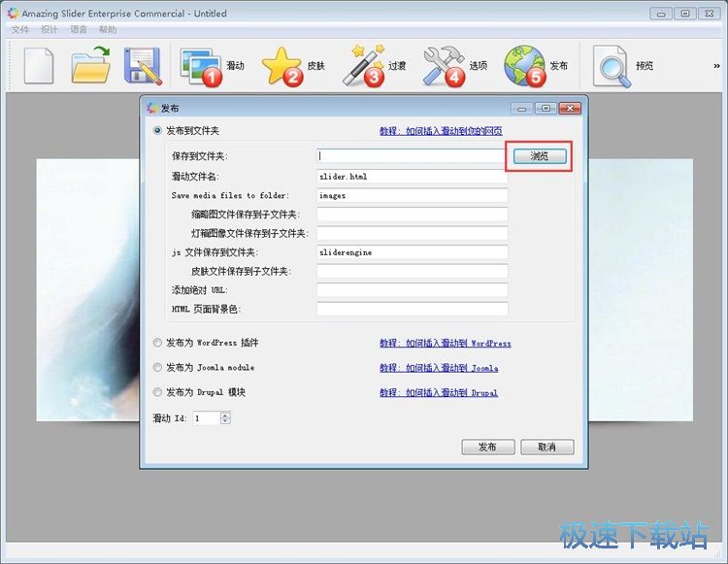Maximize the 发布 dialog
This screenshot has width=728, height=564.
click(546, 109)
